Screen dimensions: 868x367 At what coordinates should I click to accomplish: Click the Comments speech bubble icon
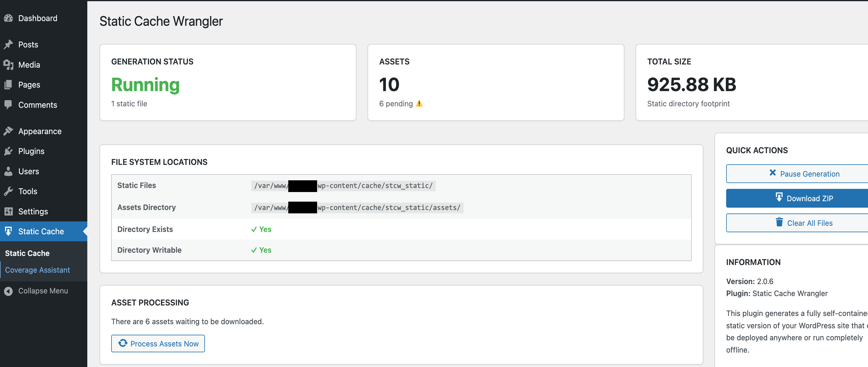pos(9,105)
